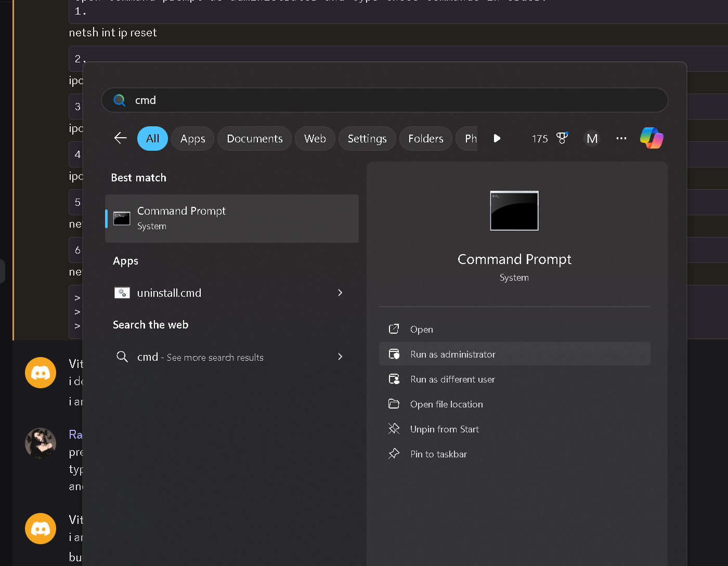Switch to the Documents filter tab
Screen dimensions: 728x566
click(254, 139)
